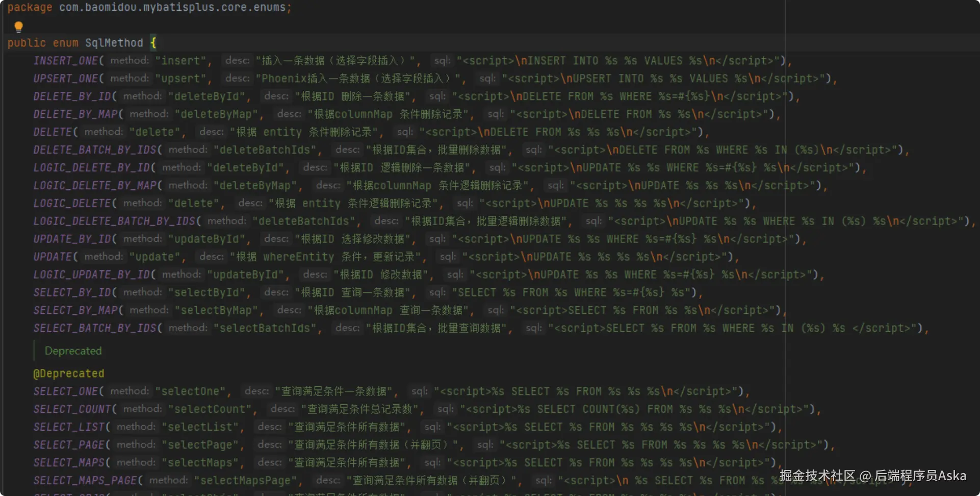Click the INSERT INTO sql string in INSERT_ONE
980x496 pixels.
point(618,61)
